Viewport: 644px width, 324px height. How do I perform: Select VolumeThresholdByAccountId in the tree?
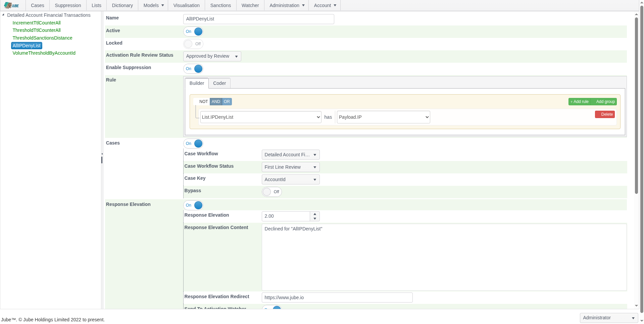pyautogui.click(x=44, y=53)
